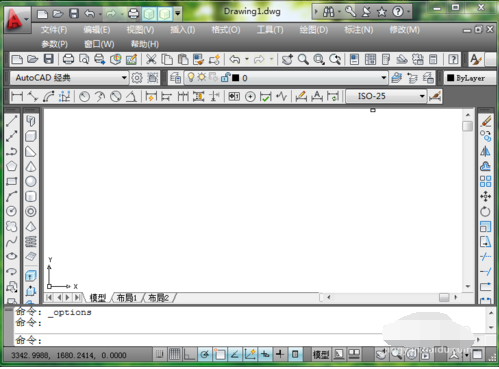Open Layer Properties Manager icon
The image size is (499, 369).
[x=175, y=78]
